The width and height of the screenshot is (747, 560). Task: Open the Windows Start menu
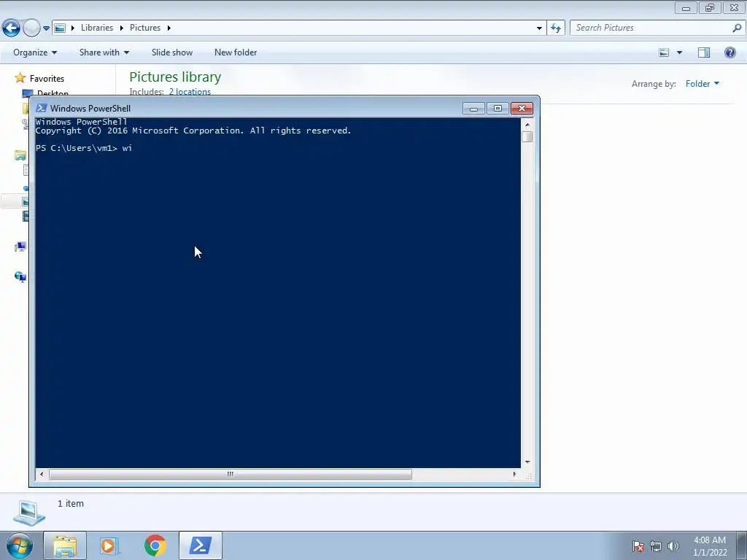click(x=20, y=545)
